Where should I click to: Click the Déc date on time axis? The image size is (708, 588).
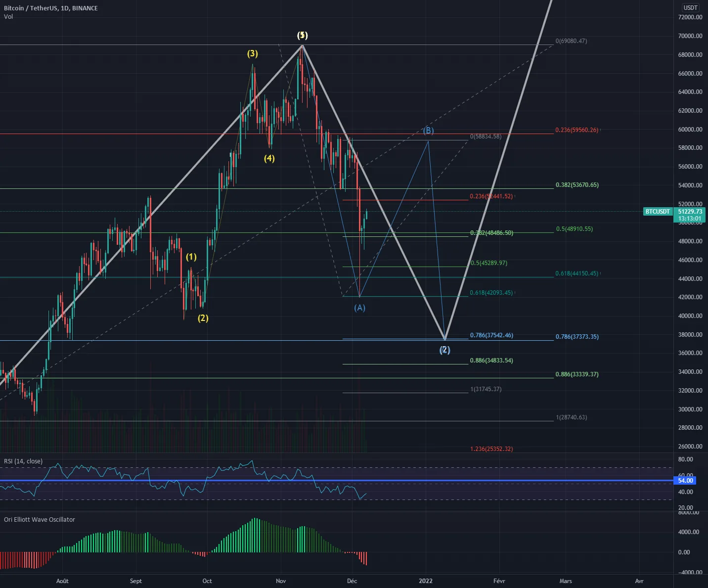352,581
